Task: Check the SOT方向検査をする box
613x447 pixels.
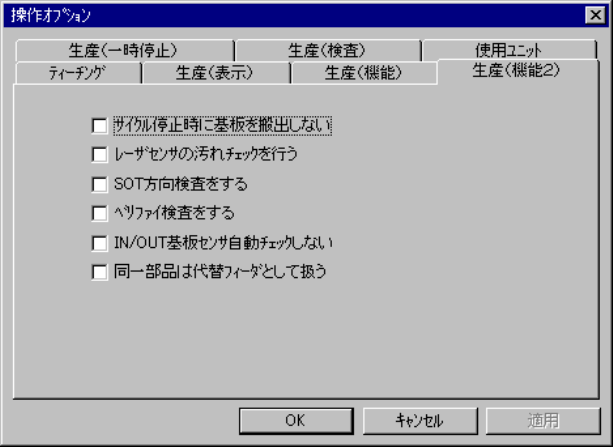Action: point(100,184)
